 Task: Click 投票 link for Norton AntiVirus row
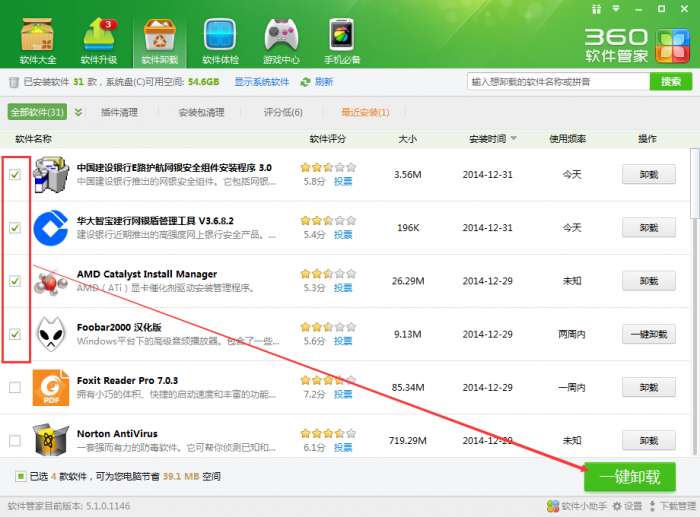pyautogui.click(x=343, y=447)
